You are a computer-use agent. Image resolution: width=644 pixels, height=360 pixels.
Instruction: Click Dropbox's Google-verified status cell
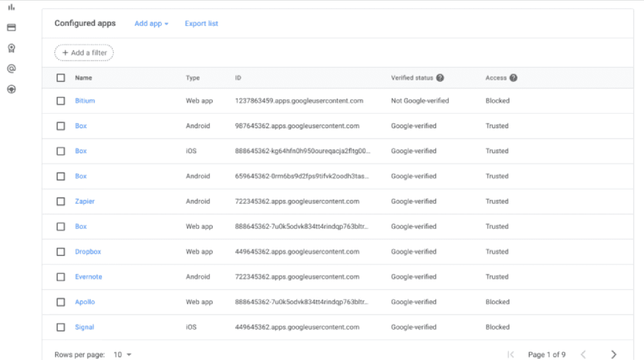click(x=414, y=251)
